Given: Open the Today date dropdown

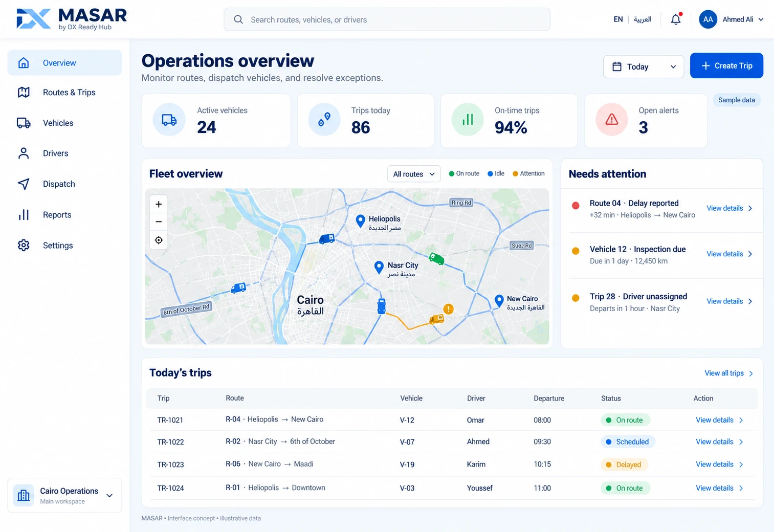Looking at the screenshot, I should [644, 66].
